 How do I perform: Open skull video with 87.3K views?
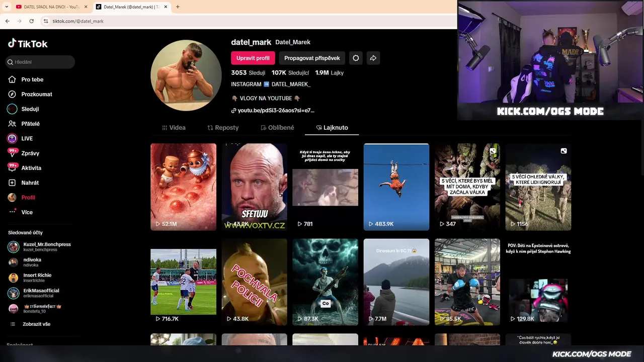click(x=326, y=282)
